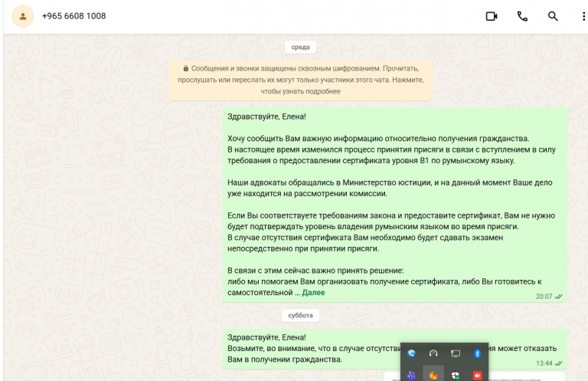This screenshot has width=588, height=381.
Task: Open search in chat with magnifier icon
Action: pyautogui.click(x=553, y=16)
